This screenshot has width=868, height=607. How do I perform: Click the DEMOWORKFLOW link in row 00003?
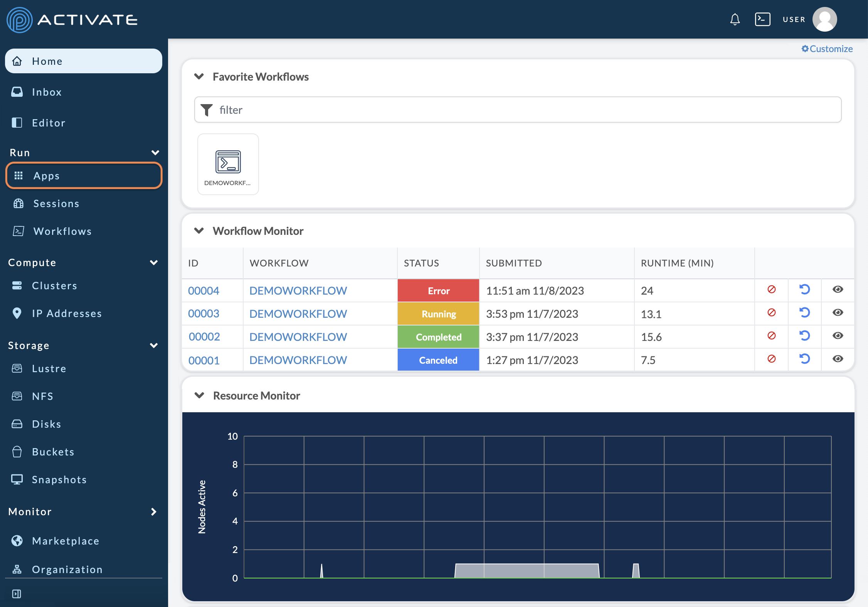click(x=298, y=313)
